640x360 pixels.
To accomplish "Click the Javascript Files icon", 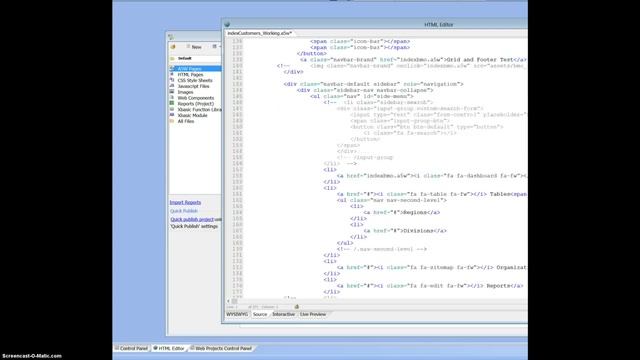I will [172, 86].
